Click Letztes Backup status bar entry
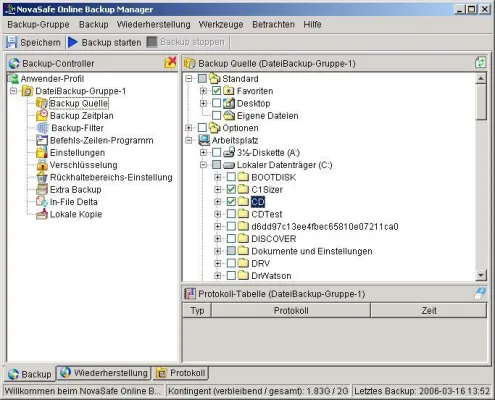 tap(422, 391)
